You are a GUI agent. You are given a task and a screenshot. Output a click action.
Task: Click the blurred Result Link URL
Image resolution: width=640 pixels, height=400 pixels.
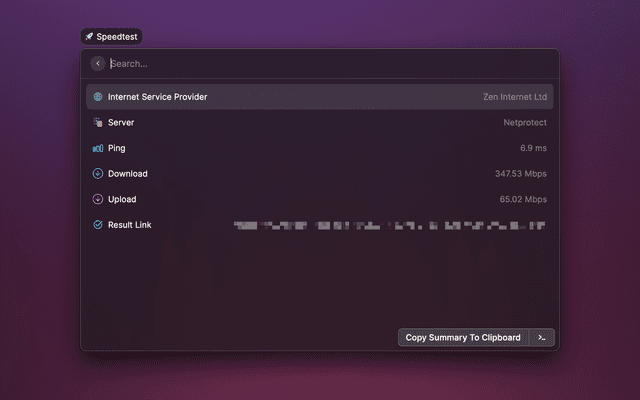(390, 225)
